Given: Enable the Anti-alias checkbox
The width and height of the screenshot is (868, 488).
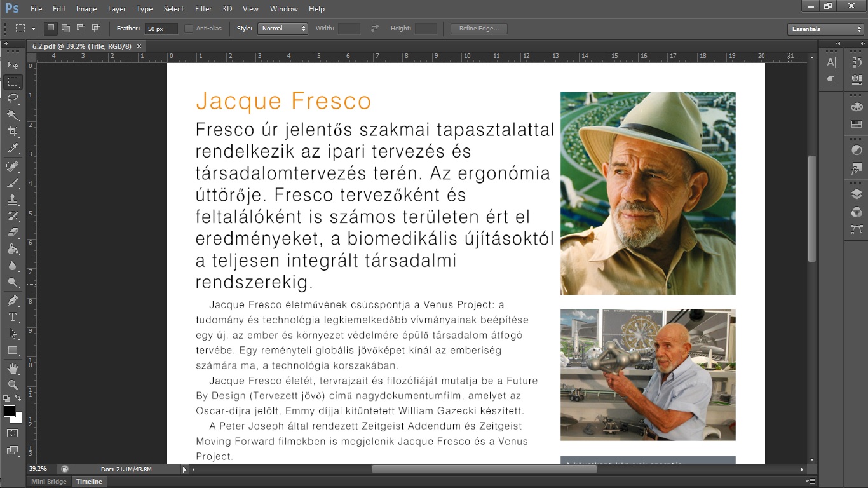Looking at the screenshot, I should [x=189, y=29].
